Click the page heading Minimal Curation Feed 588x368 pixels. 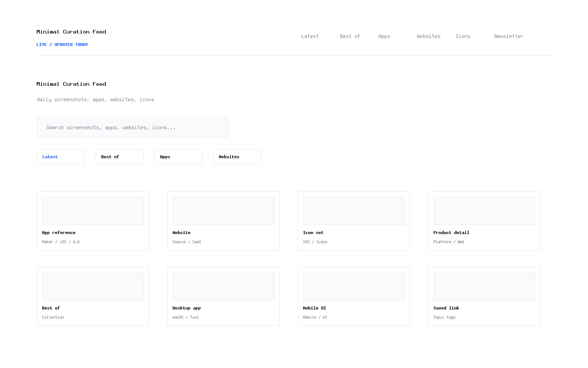71,84
